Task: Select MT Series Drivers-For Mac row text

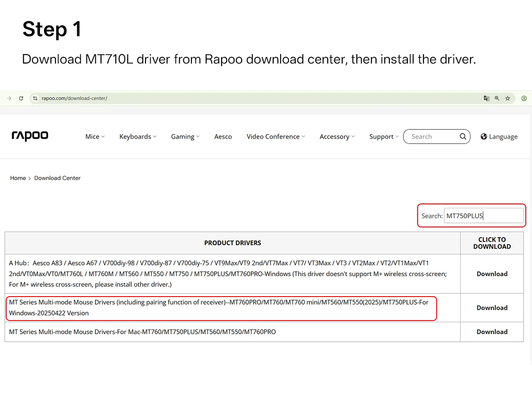Action: 142,332
